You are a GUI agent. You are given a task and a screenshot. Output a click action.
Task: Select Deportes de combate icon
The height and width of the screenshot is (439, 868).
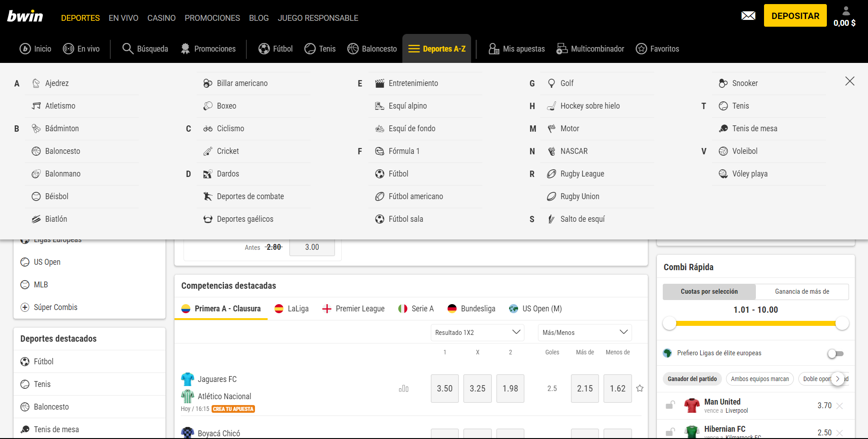tap(208, 196)
